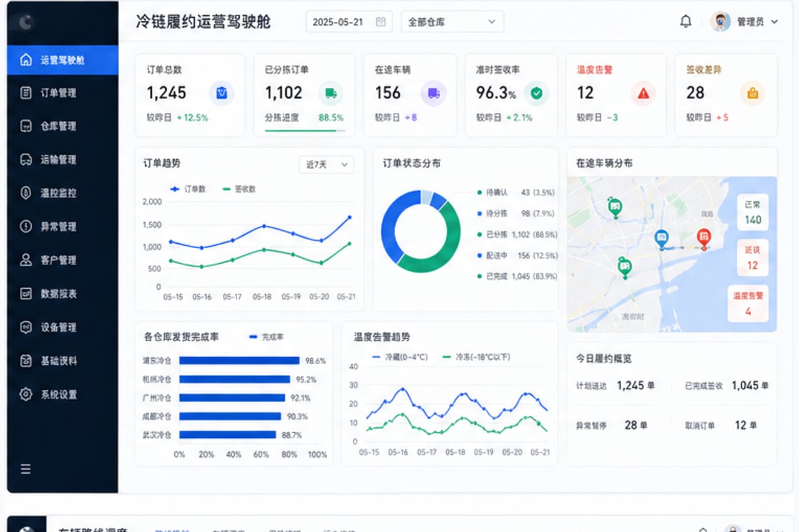Click the 温度告警 red warning icon
The image size is (799, 532).
pos(643,93)
